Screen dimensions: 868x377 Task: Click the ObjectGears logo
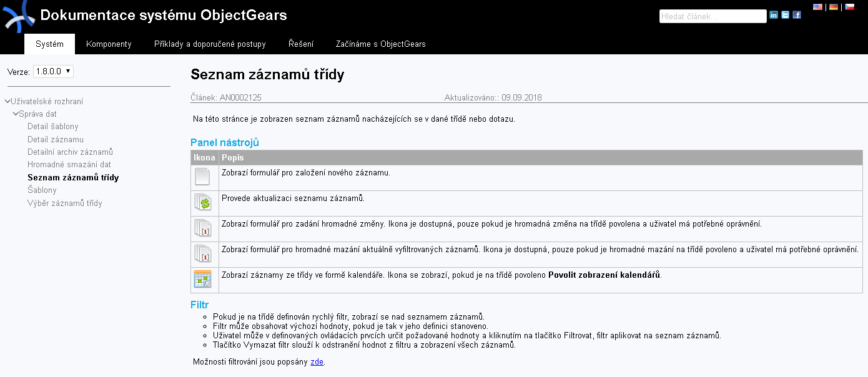pos(19,16)
